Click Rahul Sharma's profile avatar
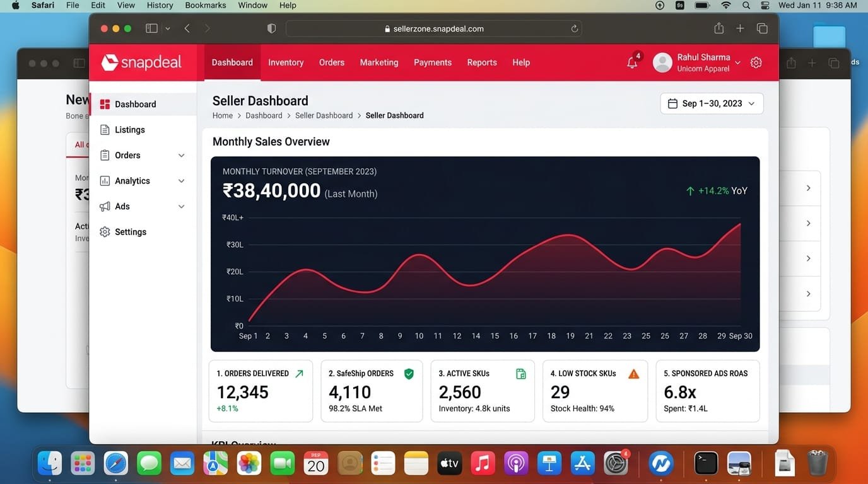Screen dimensions: 868x484 662,62
